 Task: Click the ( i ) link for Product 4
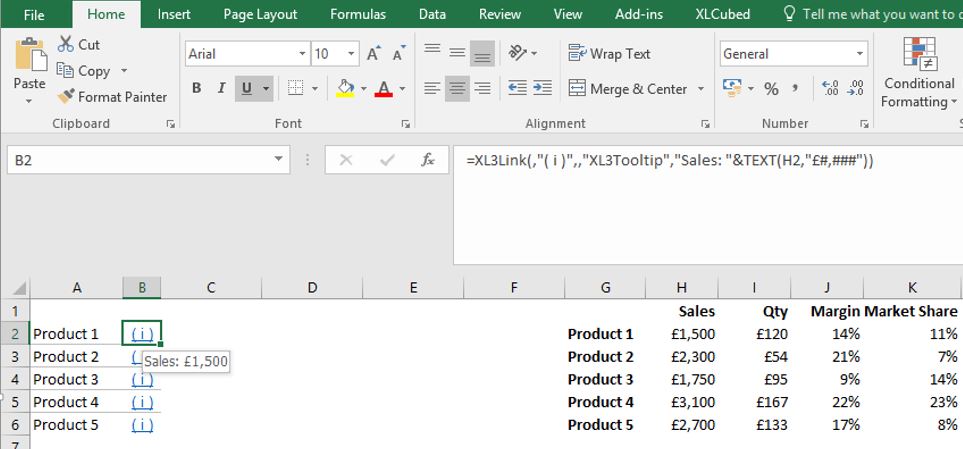(x=142, y=402)
